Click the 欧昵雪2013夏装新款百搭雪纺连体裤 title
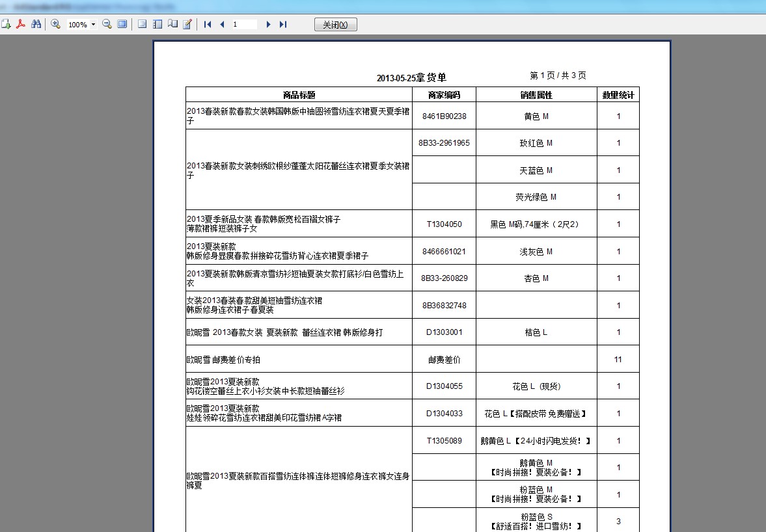 (299, 480)
